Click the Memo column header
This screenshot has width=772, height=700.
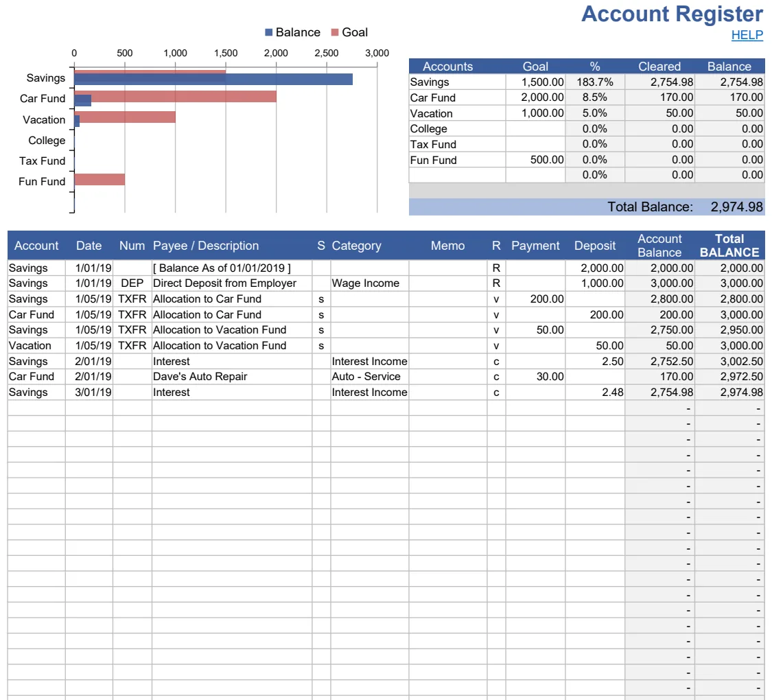click(x=447, y=246)
